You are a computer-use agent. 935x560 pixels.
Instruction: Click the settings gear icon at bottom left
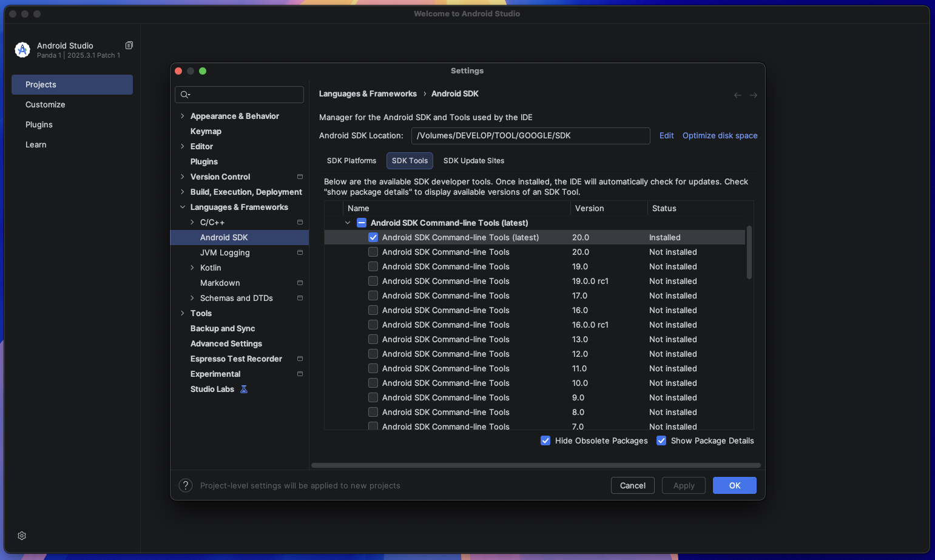point(22,536)
